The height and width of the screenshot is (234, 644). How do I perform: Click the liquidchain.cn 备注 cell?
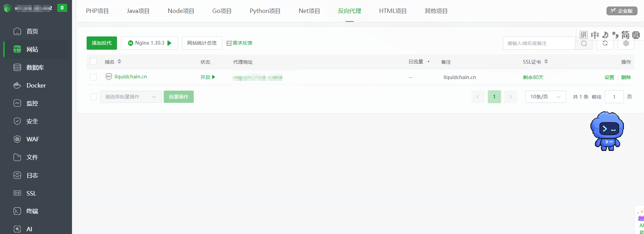point(459,77)
